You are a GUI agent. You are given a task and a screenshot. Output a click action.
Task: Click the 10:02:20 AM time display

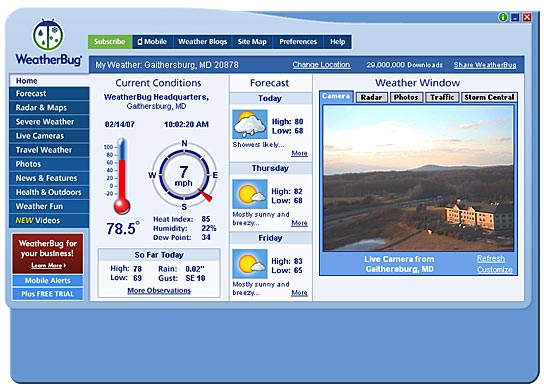pyautogui.click(x=186, y=124)
